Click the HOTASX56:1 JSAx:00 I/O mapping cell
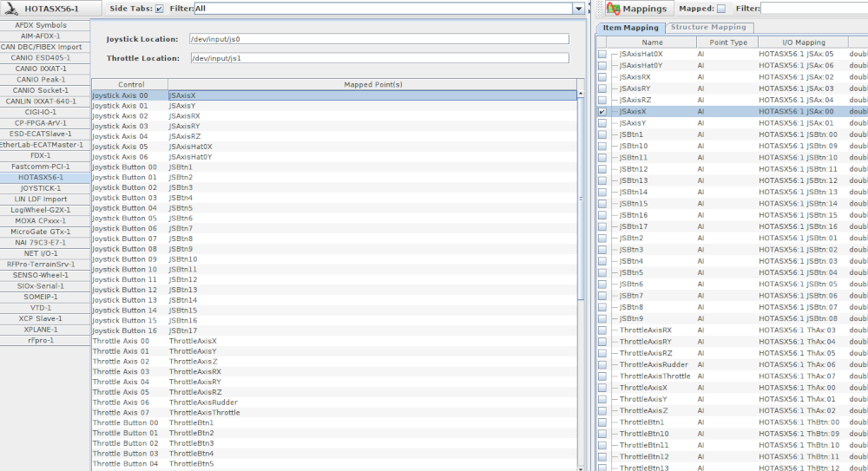Viewport: 868px width, 471px height. point(803,112)
